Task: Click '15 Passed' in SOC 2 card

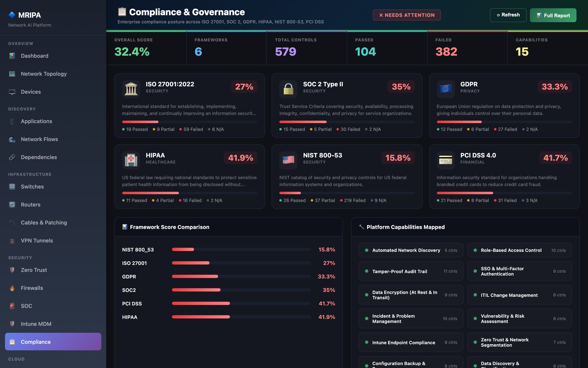Action: [292, 130]
